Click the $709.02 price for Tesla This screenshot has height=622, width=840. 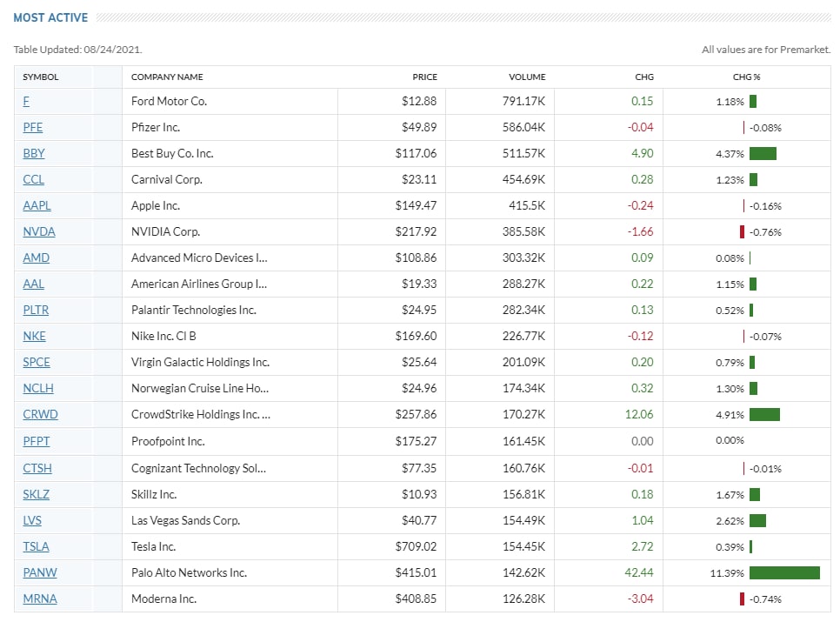point(416,547)
